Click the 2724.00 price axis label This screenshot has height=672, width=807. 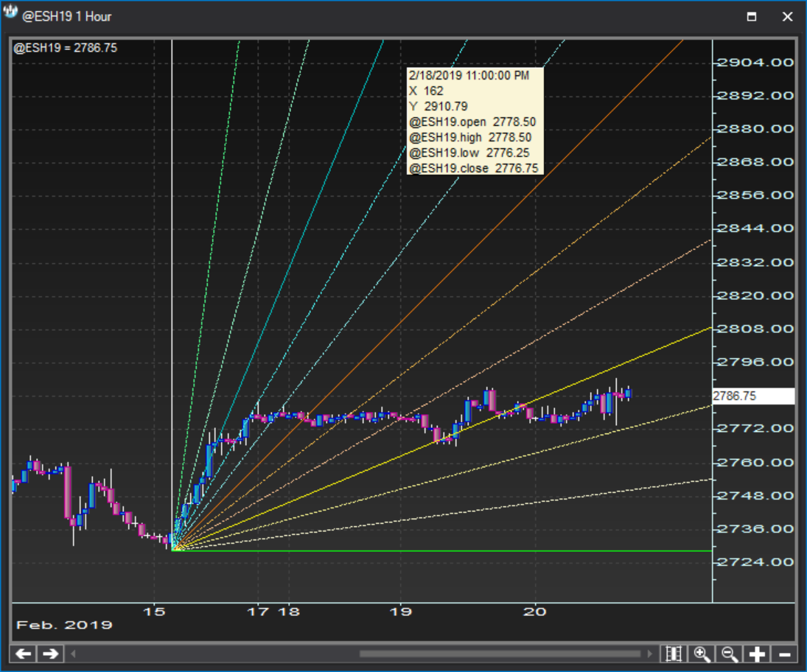click(755, 562)
